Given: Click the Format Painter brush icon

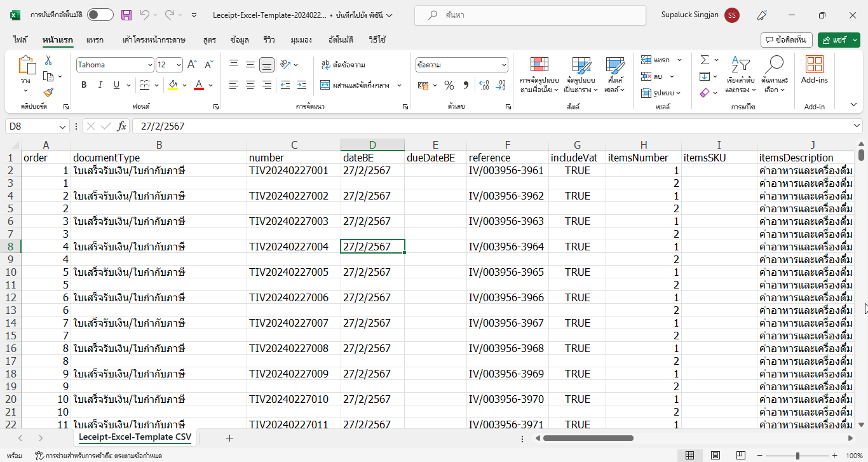Looking at the screenshot, I should (x=48, y=93).
